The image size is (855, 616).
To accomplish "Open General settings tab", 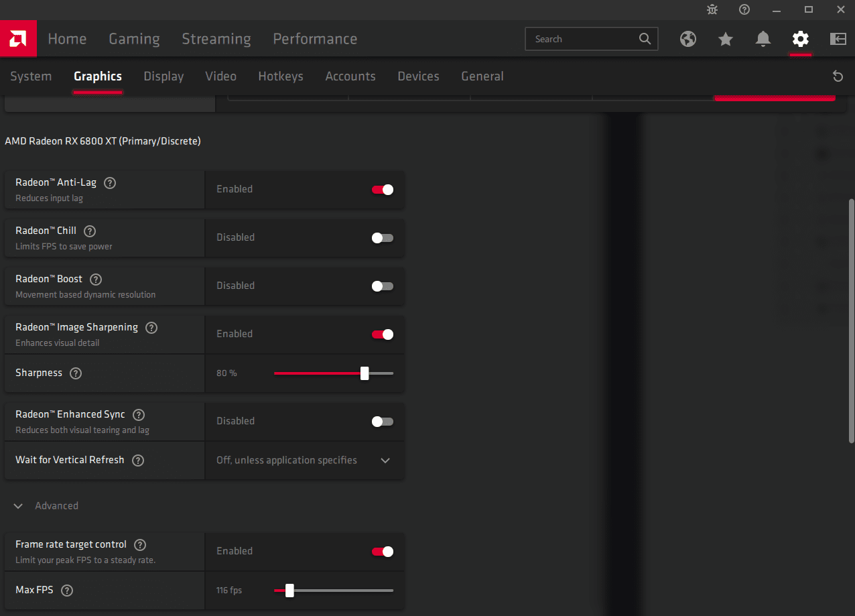I will pos(482,76).
